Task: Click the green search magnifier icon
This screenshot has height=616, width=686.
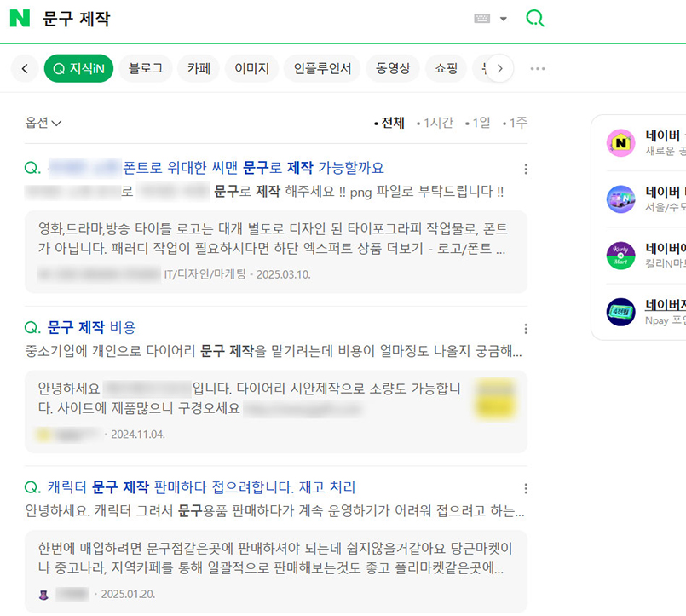Action: tap(534, 19)
